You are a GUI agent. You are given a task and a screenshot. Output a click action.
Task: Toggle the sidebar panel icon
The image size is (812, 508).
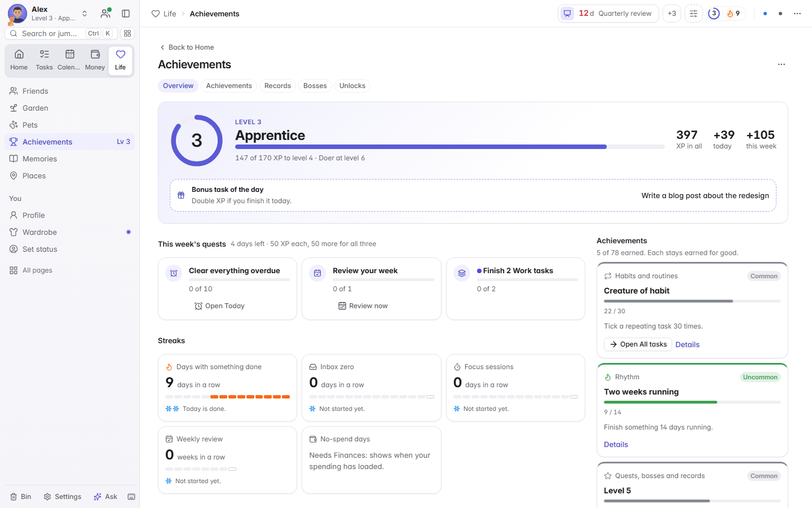pos(126,14)
